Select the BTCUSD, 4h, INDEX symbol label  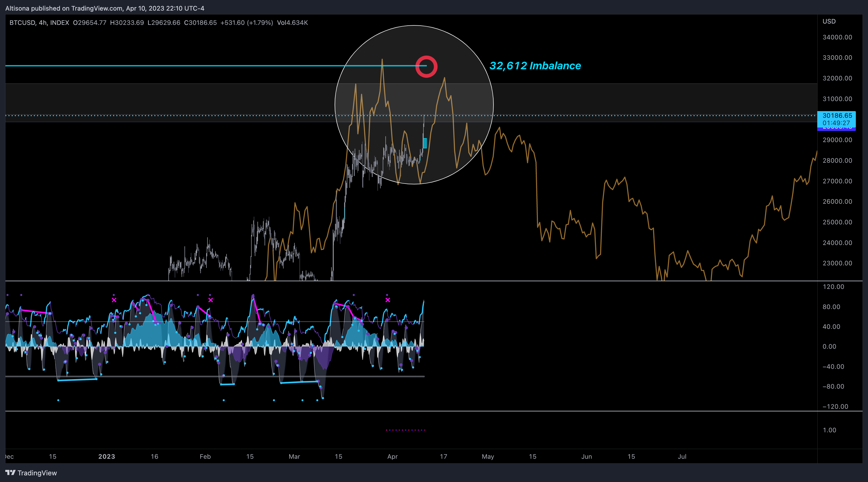pyautogui.click(x=39, y=22)
